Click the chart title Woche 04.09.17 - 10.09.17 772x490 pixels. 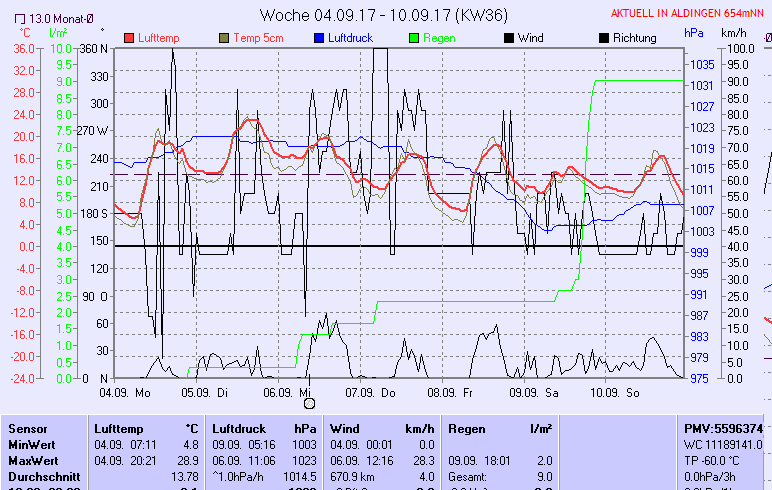coord(382,15)
